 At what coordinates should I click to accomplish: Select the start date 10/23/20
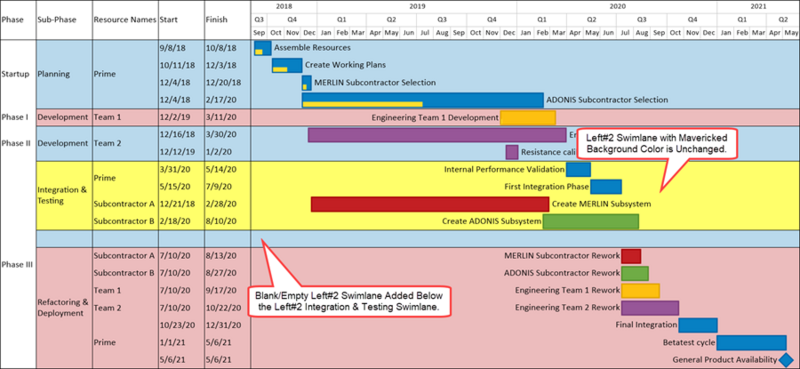click(177, 325)
